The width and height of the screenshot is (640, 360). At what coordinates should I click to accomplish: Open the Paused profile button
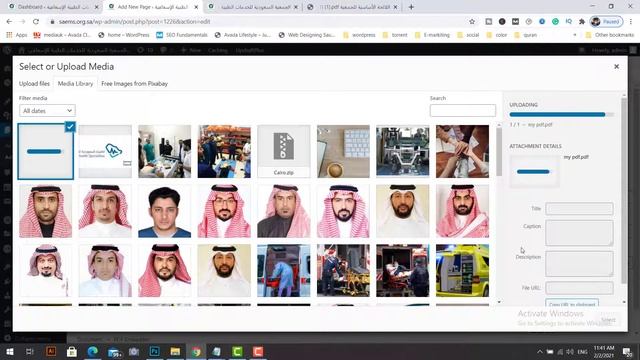[x=606, y=22]
